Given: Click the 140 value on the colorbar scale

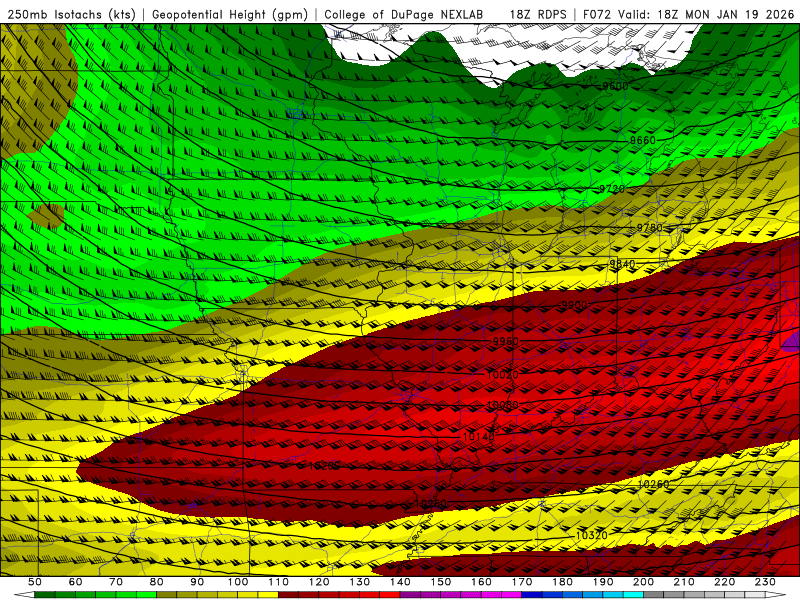Looking at the screenshot, I should click(x=400, y=582).
